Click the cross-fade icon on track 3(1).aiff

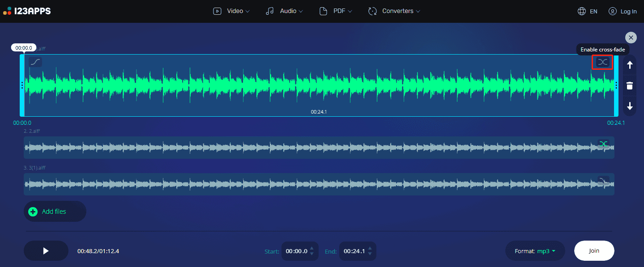[x=604, y=181]
